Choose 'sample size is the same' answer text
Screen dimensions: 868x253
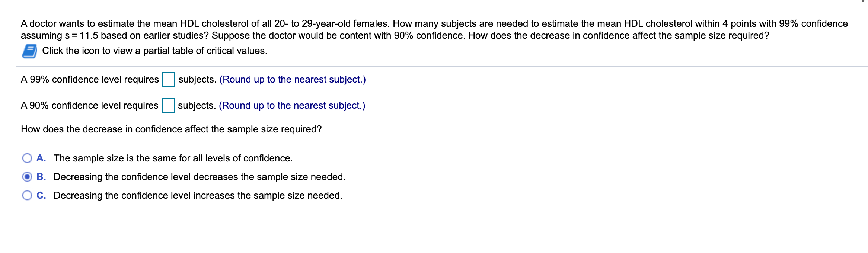[x=173, y=158]
